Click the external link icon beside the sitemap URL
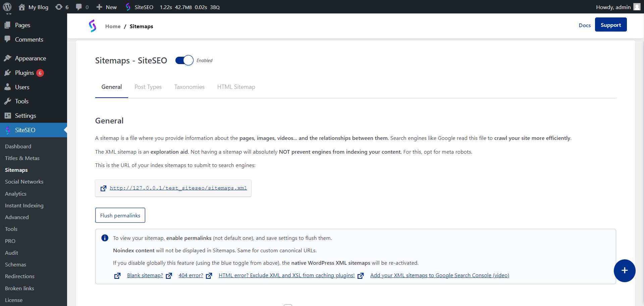 coord(104,188)
